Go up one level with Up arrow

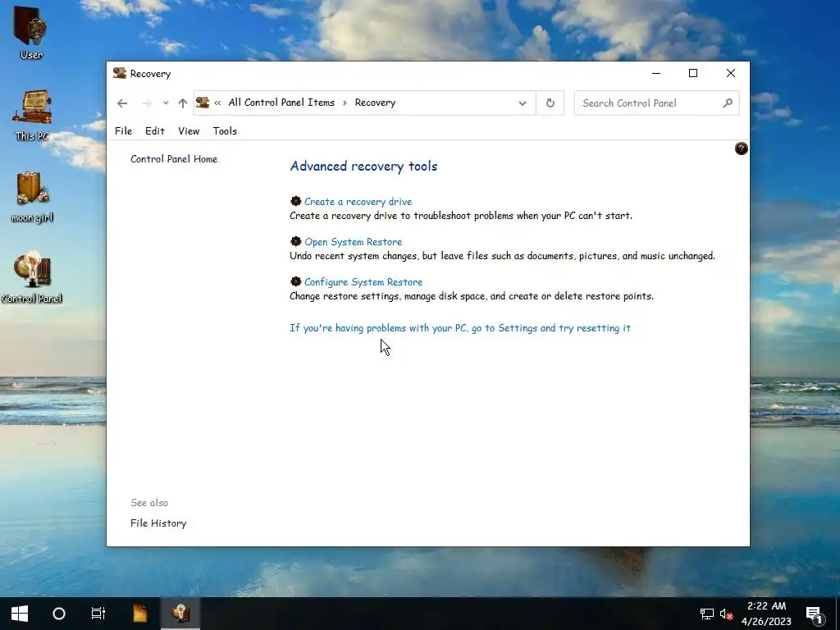click(183, 103)
